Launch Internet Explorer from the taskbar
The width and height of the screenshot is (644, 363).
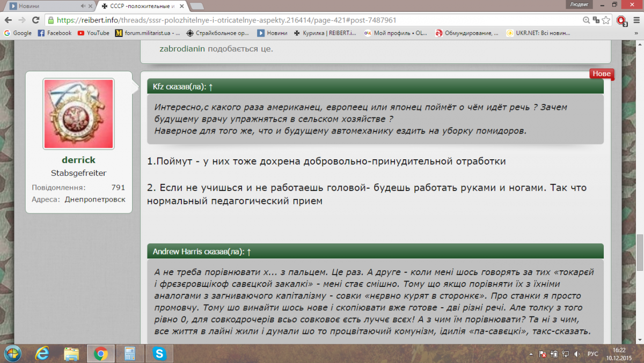point(41,353)
